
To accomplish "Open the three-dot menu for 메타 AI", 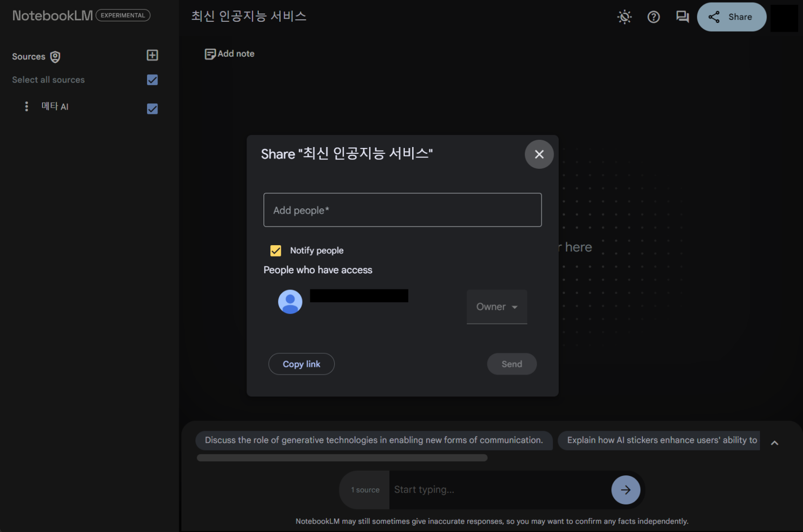I will pos(27,107).
